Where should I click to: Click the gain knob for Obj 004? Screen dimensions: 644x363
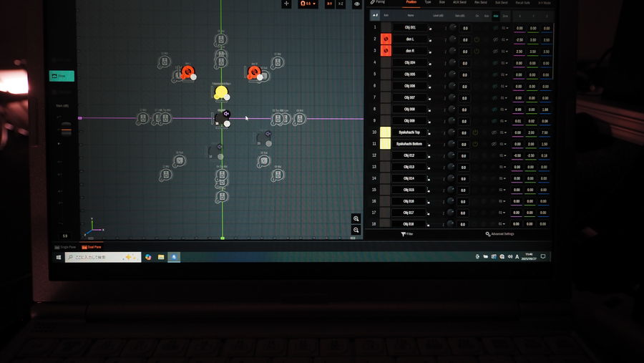pos(452,62)
